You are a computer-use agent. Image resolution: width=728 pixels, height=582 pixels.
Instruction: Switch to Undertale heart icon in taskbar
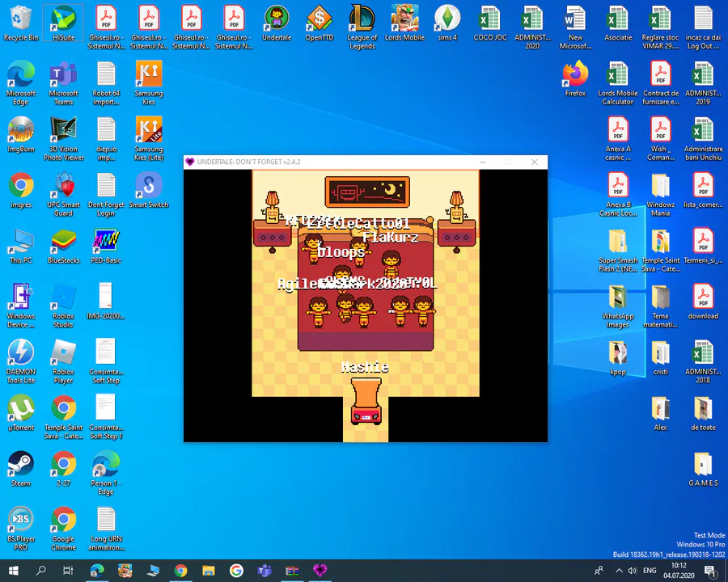320,571
